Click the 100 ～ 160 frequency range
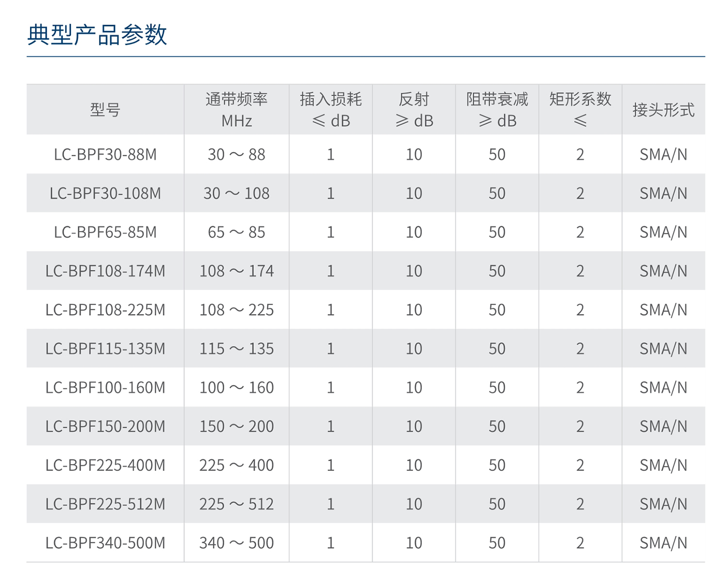Screen dimensions: 728x584 [x=236, y=387]
